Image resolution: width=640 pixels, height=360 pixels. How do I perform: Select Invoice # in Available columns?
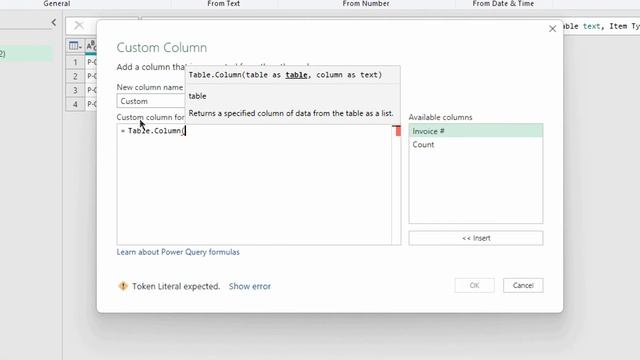tap(476, 131)
